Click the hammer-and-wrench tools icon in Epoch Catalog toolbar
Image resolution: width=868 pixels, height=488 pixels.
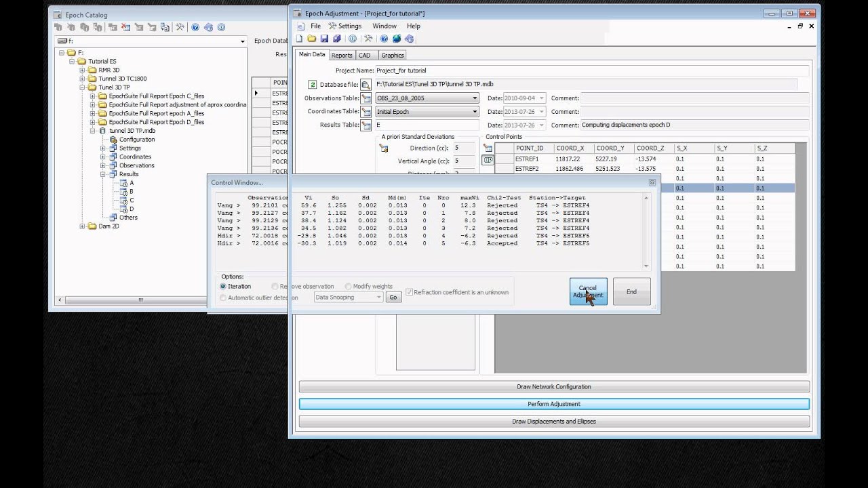[180, 27]
